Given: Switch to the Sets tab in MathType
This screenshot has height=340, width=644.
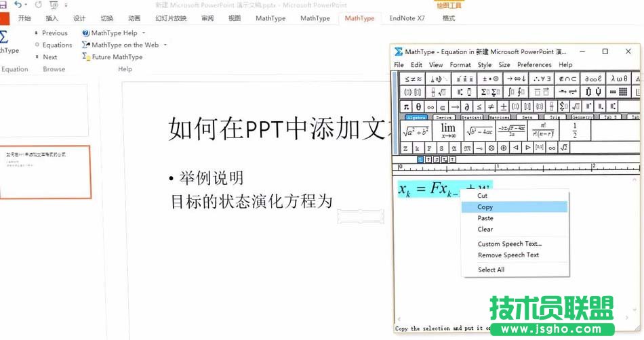Looking at the screenshot, I should pos(527,117).
